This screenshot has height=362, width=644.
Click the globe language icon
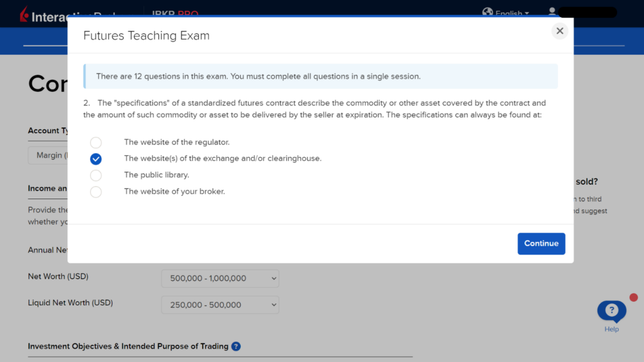[x=487, y=11]
